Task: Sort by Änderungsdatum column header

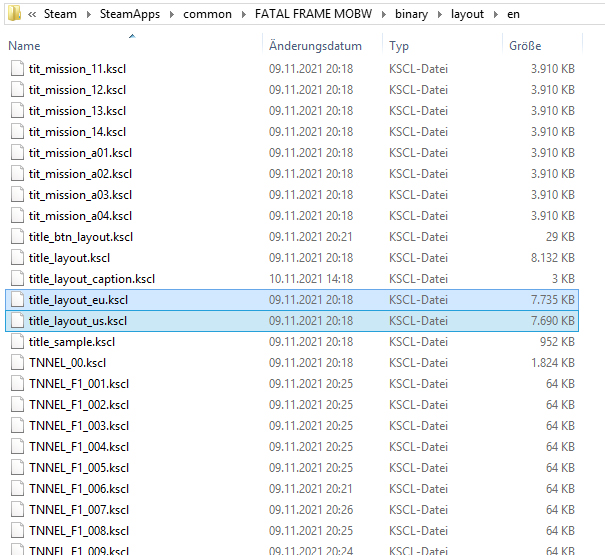Action: 315,46
